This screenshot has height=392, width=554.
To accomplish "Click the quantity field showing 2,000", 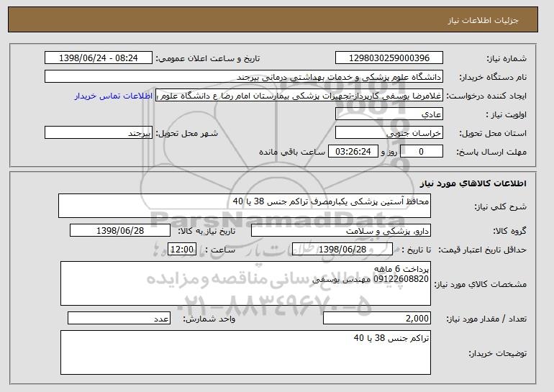I will 377,318.
